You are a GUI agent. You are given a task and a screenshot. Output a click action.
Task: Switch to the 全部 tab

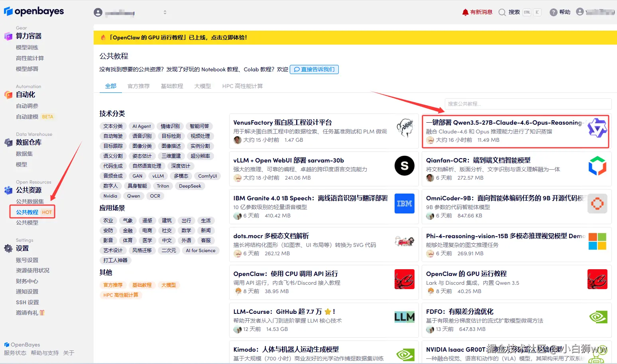click(111, 86)
